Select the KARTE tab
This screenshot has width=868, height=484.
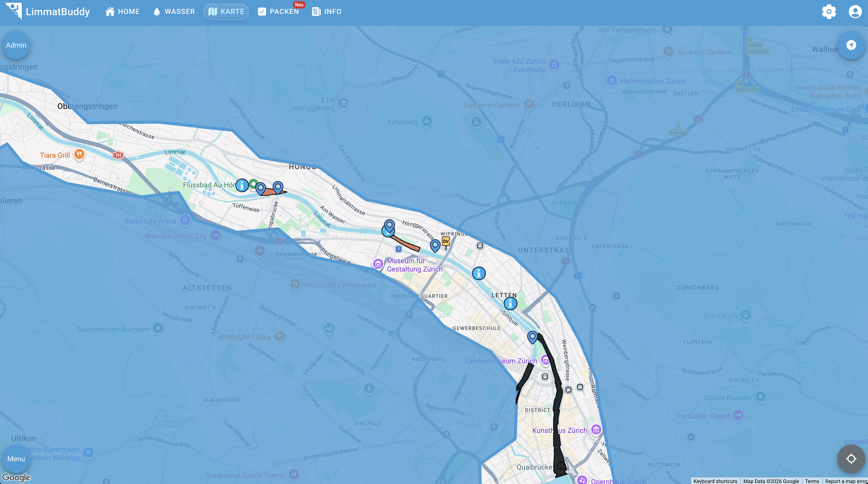pyautogui.click(x=226, y=11)
